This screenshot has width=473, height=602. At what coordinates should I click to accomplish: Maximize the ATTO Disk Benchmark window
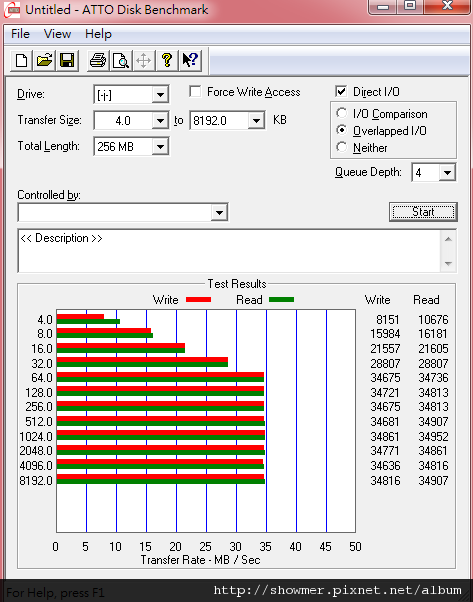(x=410, y=6)
